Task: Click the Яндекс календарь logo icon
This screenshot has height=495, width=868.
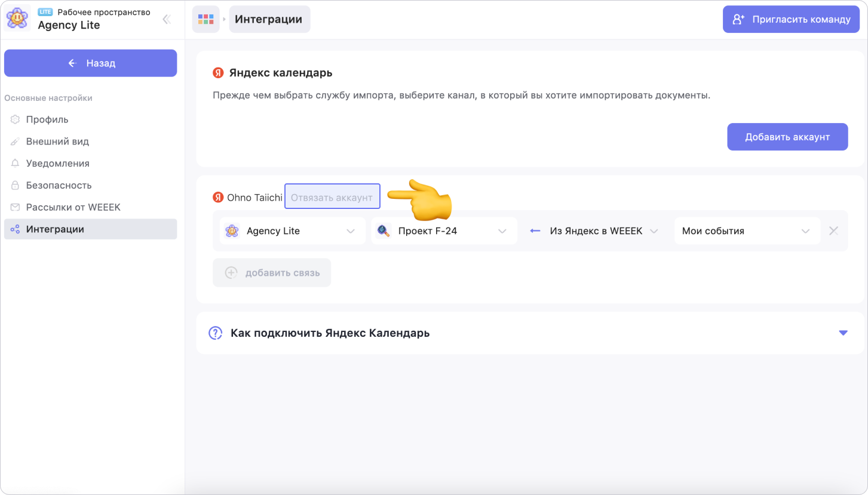Action: pos(218,73)
